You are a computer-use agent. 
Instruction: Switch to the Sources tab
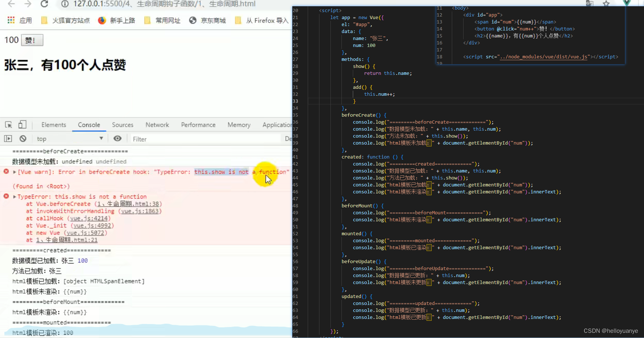(x=122, y=125)
